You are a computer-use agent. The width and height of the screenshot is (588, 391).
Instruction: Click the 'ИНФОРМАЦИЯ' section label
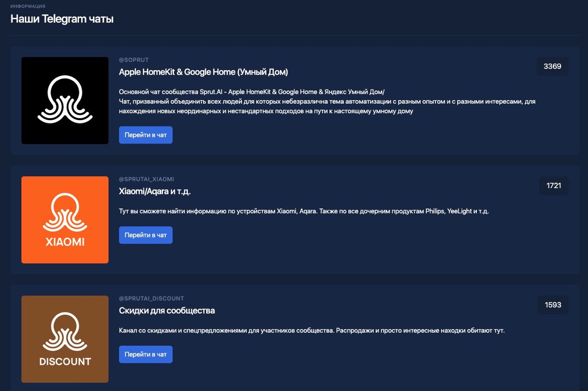[x=28, y=6]
